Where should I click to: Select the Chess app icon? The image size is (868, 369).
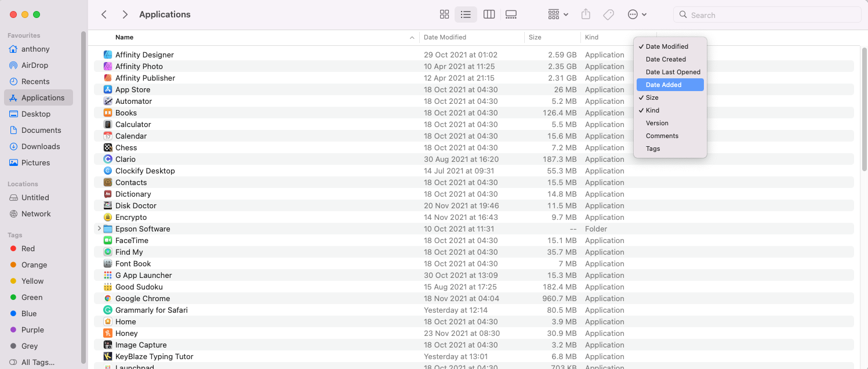(x=108, y=147)
